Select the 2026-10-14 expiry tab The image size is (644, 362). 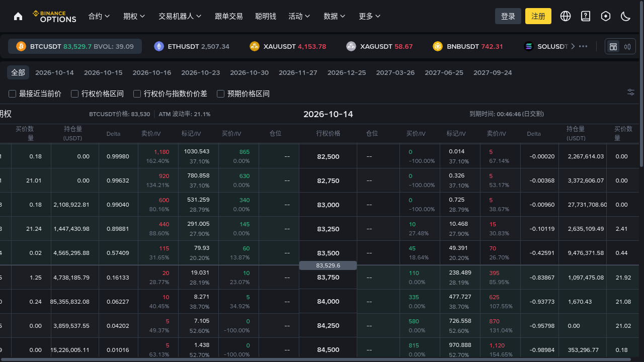(54, 72)
